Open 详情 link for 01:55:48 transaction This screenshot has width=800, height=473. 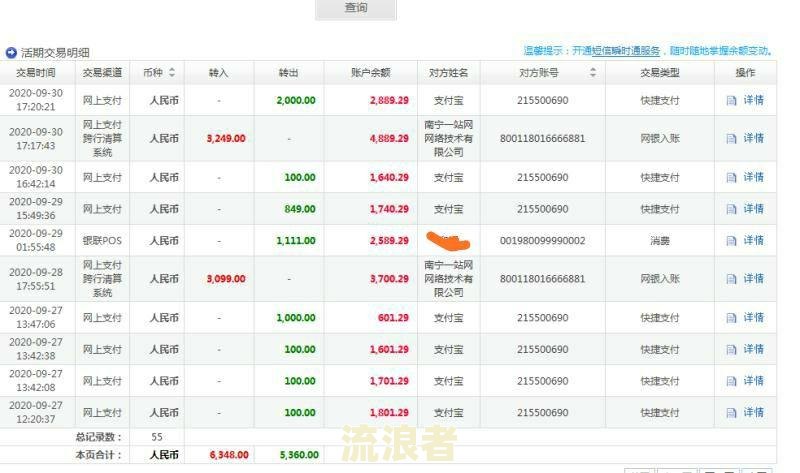[x=754, y=240]
